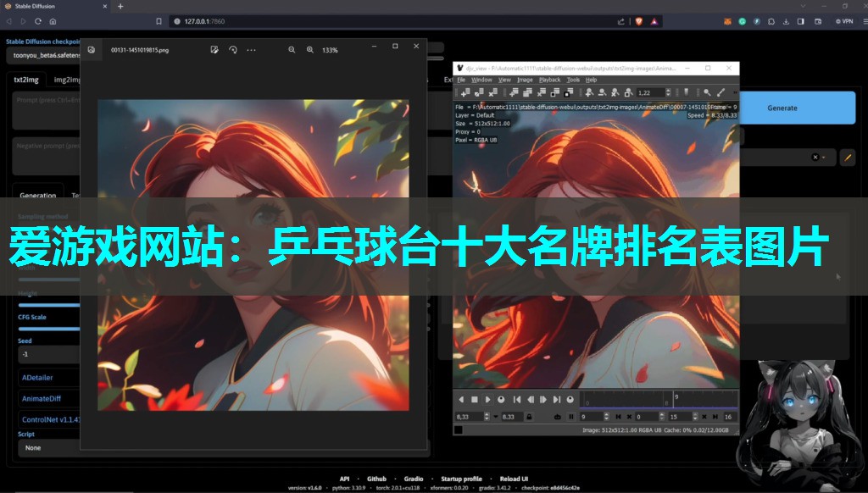Click the Brave Shields lion icon

pyautogui.click(x=639, y=21)
